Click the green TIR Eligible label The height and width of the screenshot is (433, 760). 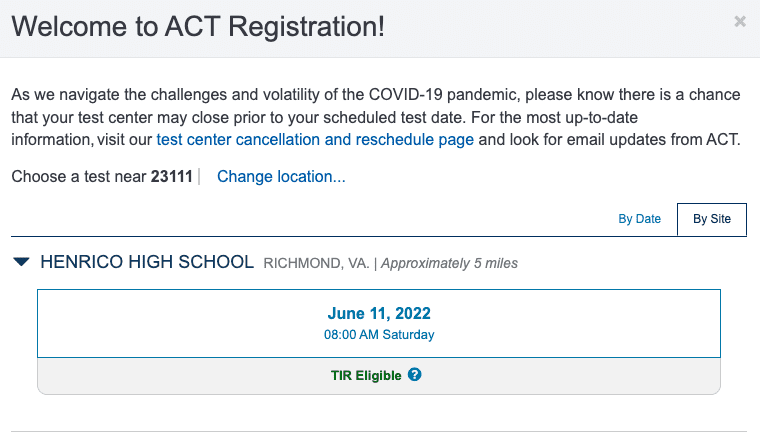(366, 376)
